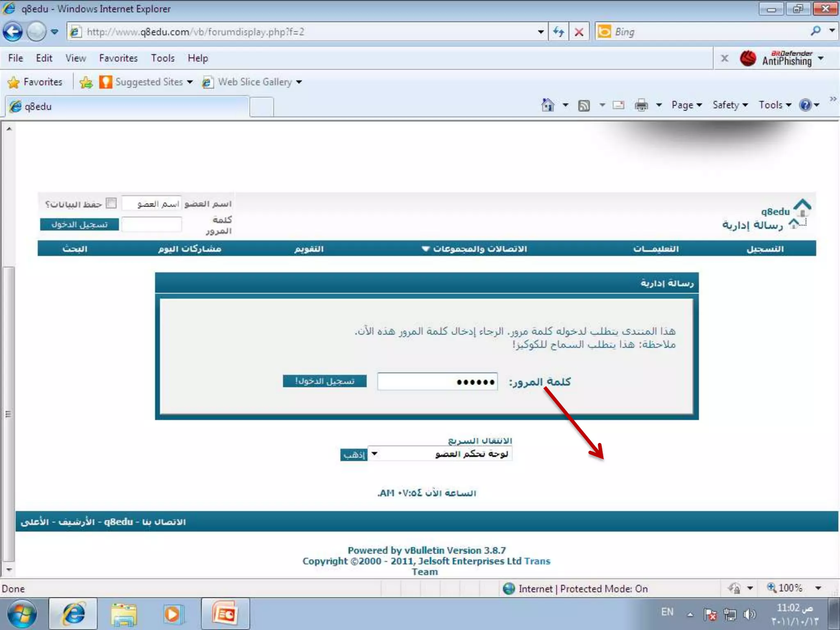Open التقويم calendar nav item
Screen dimensions: 840x630
309,249
